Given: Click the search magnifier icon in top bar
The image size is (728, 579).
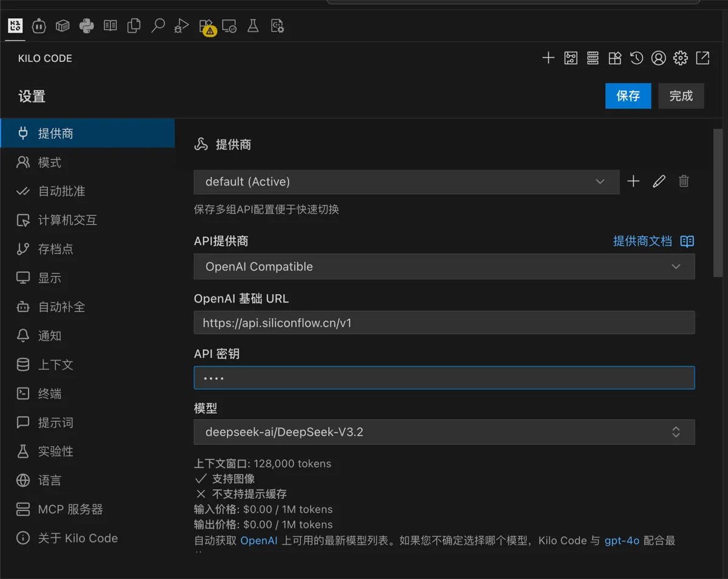Looking at the screenshot, I should click(158, 25).
